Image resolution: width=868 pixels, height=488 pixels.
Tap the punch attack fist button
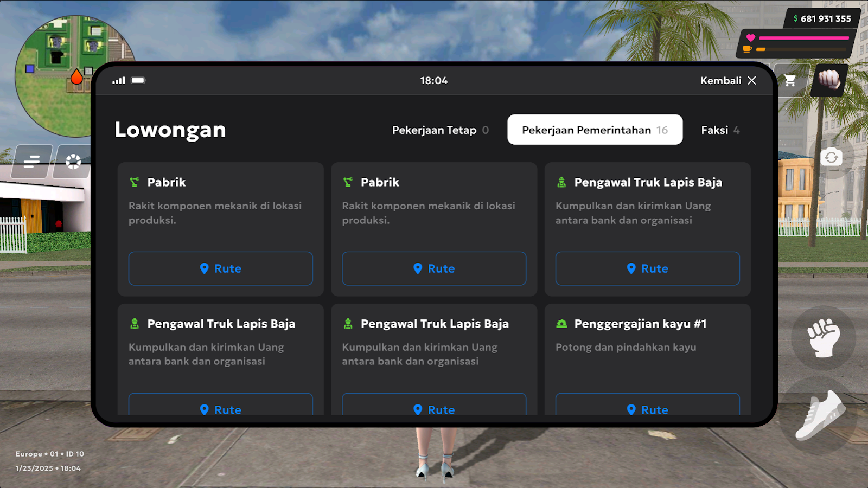(824, 338)
